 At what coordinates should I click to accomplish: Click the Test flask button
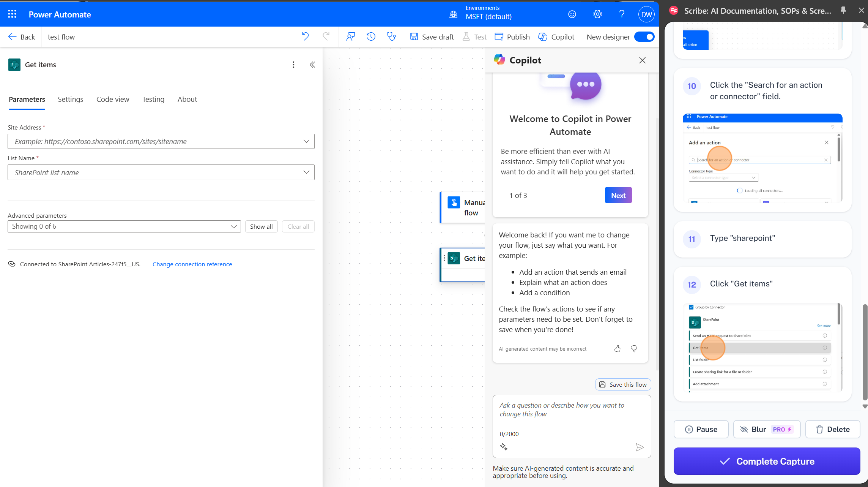pos(474,37)
